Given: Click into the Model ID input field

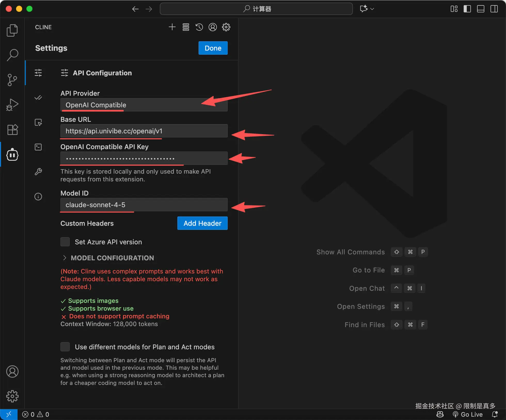Looking at the screenshot, I should point(144,205).
